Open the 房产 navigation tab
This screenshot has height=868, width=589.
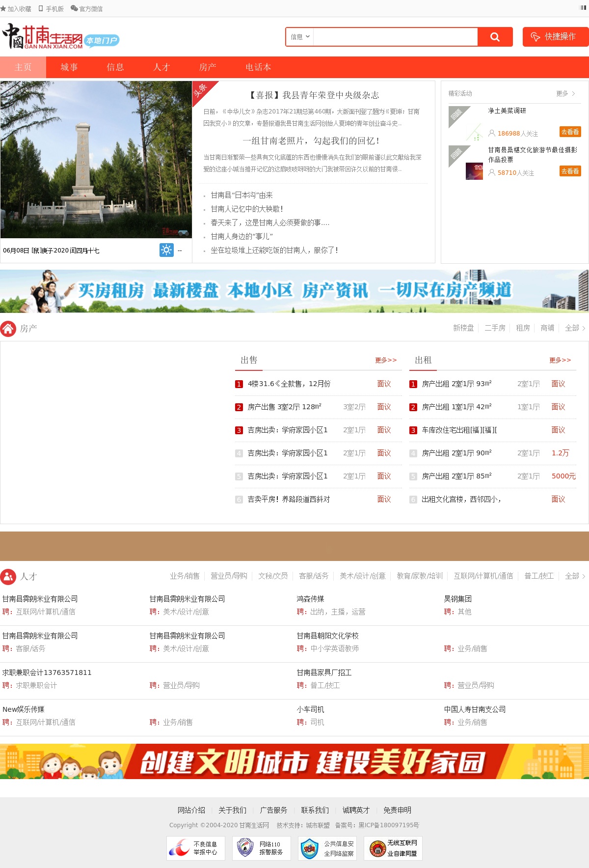click(208, 67)
